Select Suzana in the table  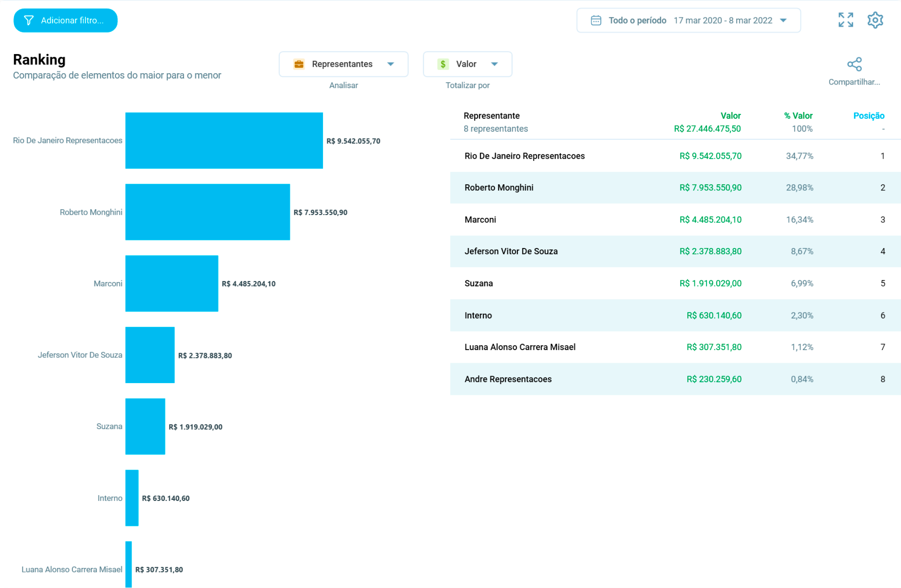click(675, 283)
